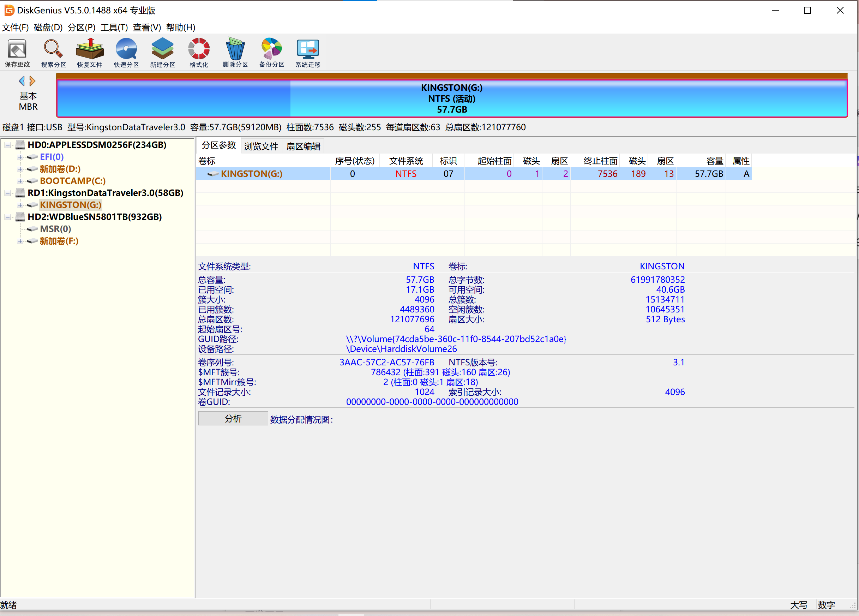
Task: Launch the 恢复文件 file recovery tool
Action: (x=90, y=49)
